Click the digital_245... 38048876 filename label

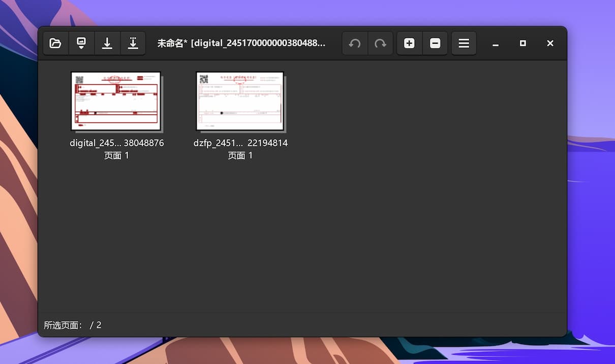click(x=117, y=143)
